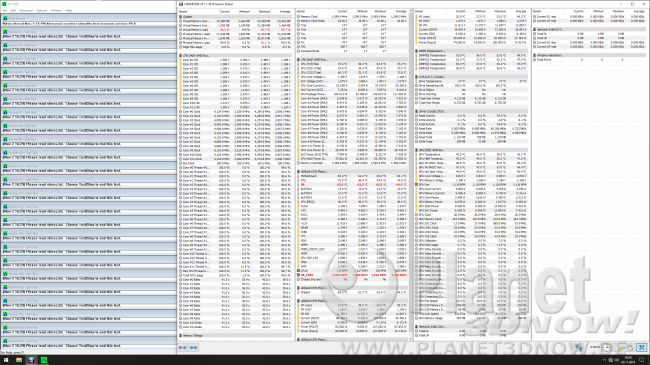Screen dimensions: 650x365
Task: Click the network remote monitoring icon in HWiNFO
Action: click(579, 348)
